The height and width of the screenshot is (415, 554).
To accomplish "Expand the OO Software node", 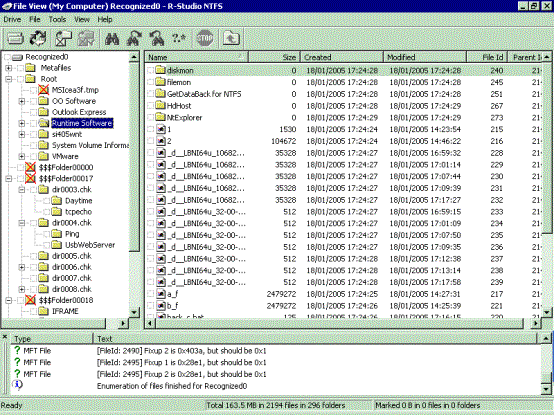I will [22, 101].
